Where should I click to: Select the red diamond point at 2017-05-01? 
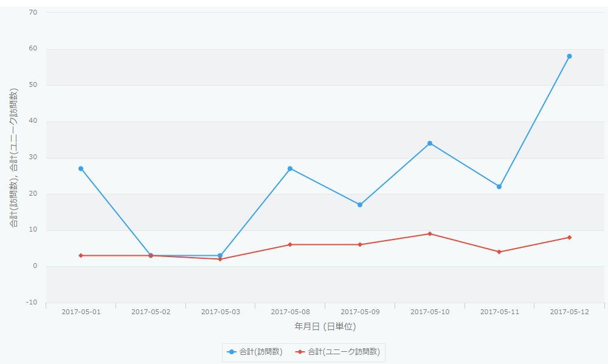click(x=81, y=256)
